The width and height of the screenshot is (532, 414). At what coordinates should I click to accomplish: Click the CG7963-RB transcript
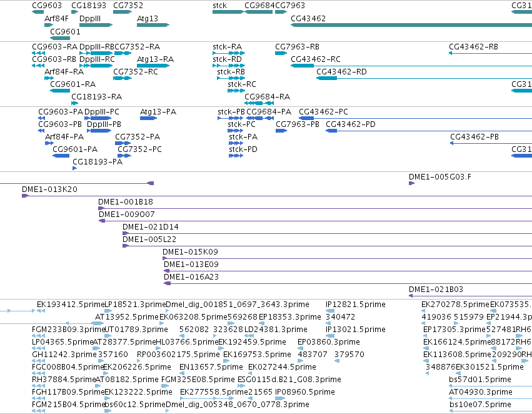coord(281,53)
